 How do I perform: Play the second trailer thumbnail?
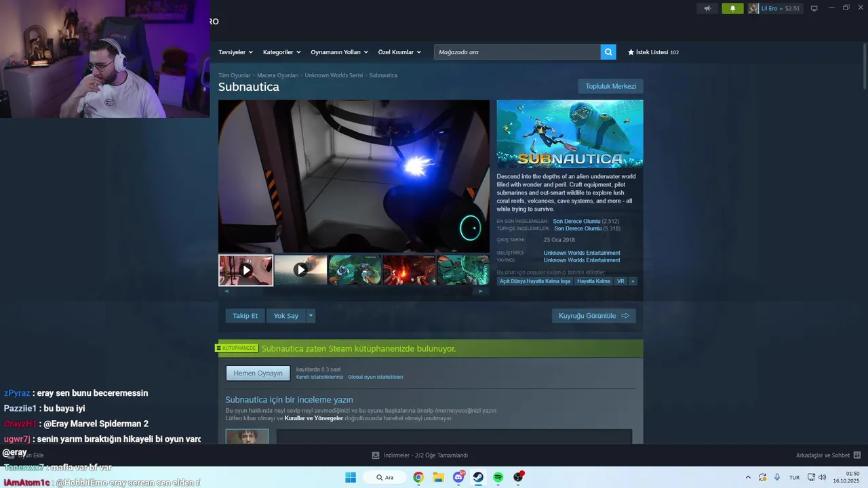pyautogui.click(x=300, y=270)
